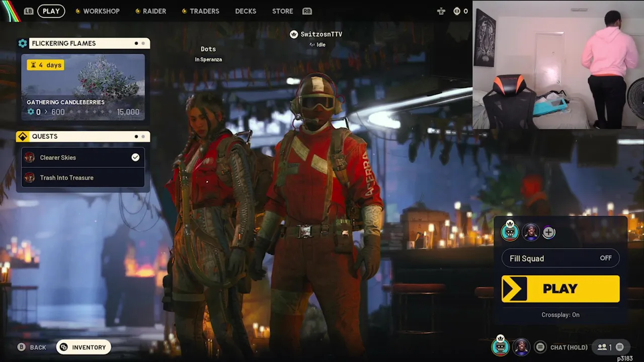The width and height of the screenshot is (644, 362).
Task: Click the webcam overlay feed
Action: (x=558, y=64)
